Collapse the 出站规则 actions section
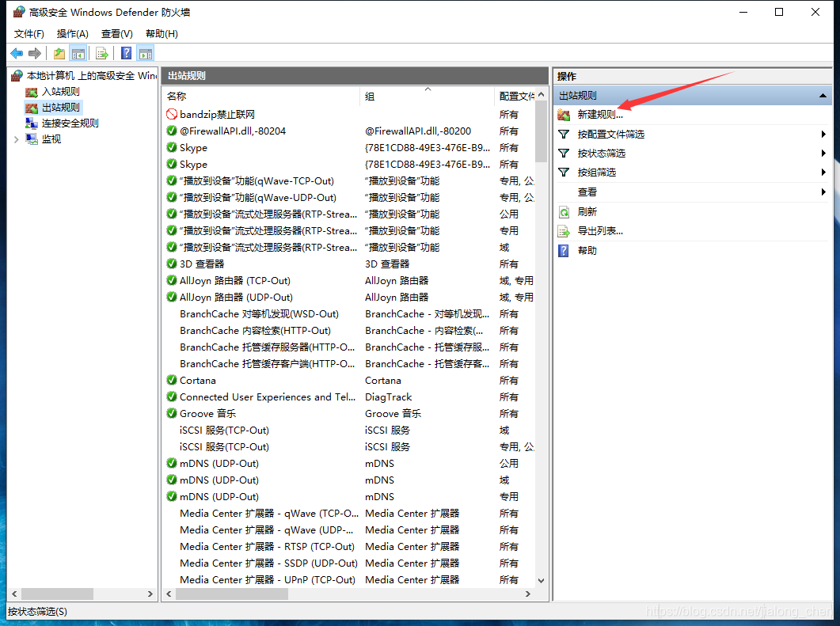 click(x=823, y=96)
